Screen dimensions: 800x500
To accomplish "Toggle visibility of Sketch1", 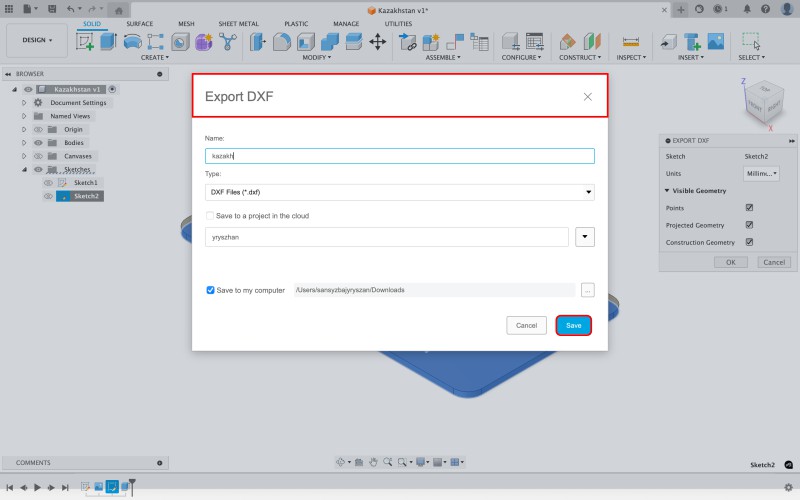I will pos(48,183).
